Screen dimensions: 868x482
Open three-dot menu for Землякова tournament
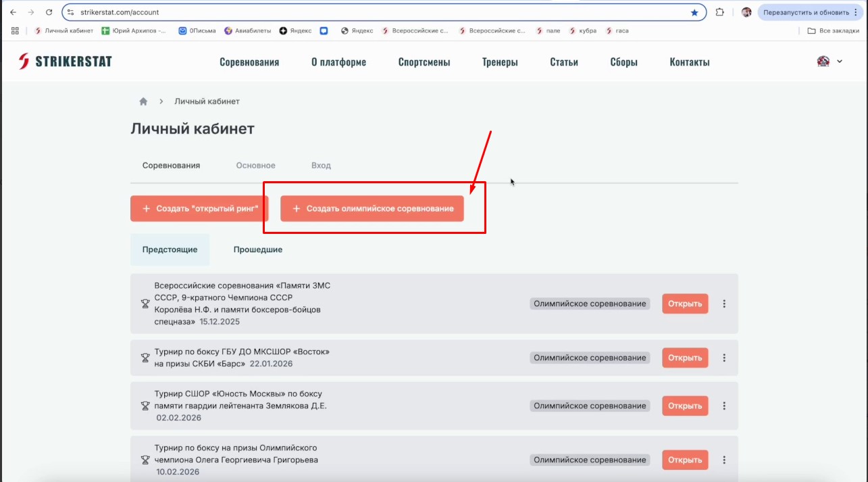pos(724,406)
